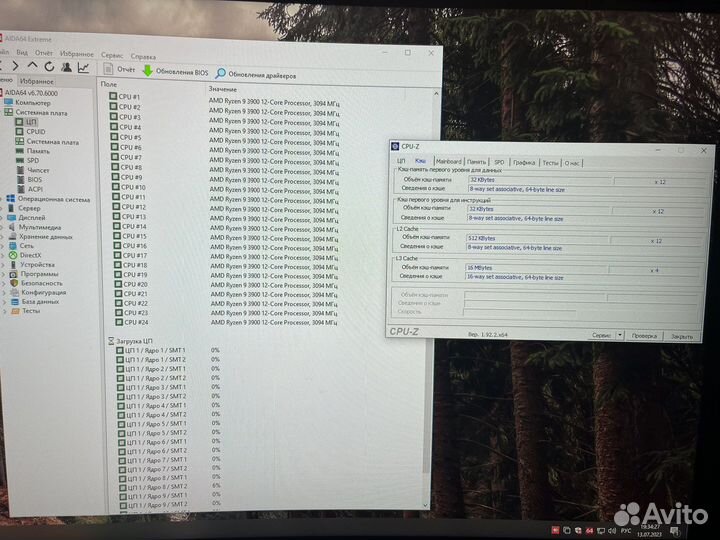Image resolution: width=720 pixels, height=540 pixels.
Task: Select Компьютер in the AIDA64 tree
Action: pos(33,102)
